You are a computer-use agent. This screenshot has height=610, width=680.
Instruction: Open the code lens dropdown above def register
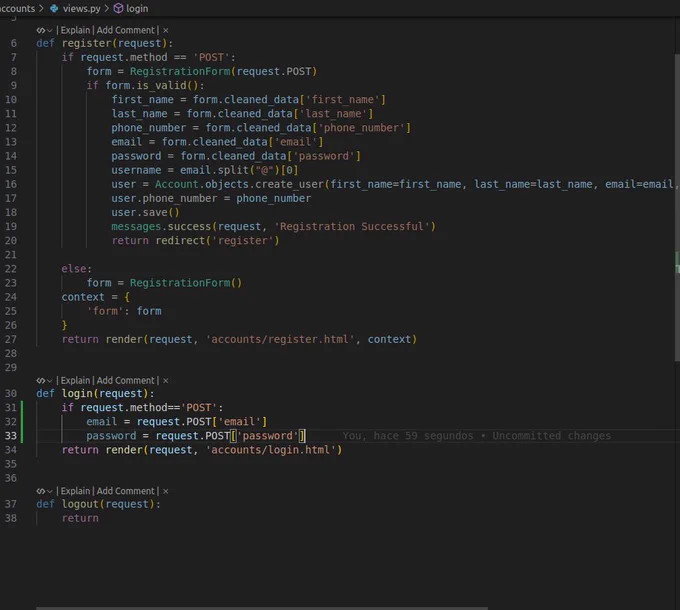pos(44,30)
